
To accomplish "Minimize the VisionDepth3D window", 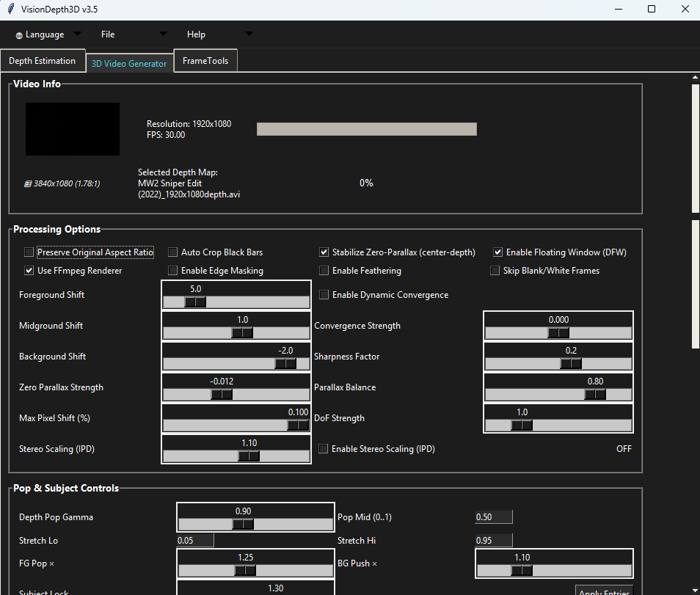I will [x=619, y=9].
